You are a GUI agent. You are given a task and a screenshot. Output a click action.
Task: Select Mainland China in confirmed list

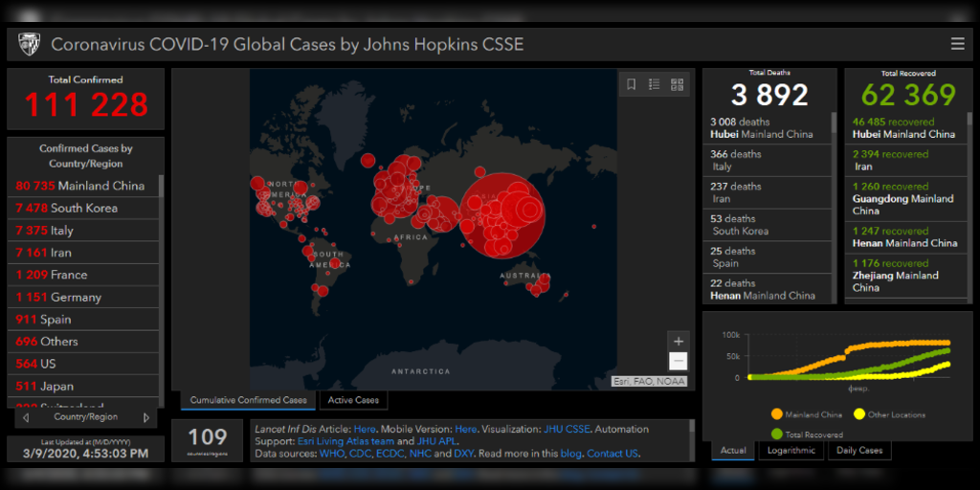[x=83, y=186]
